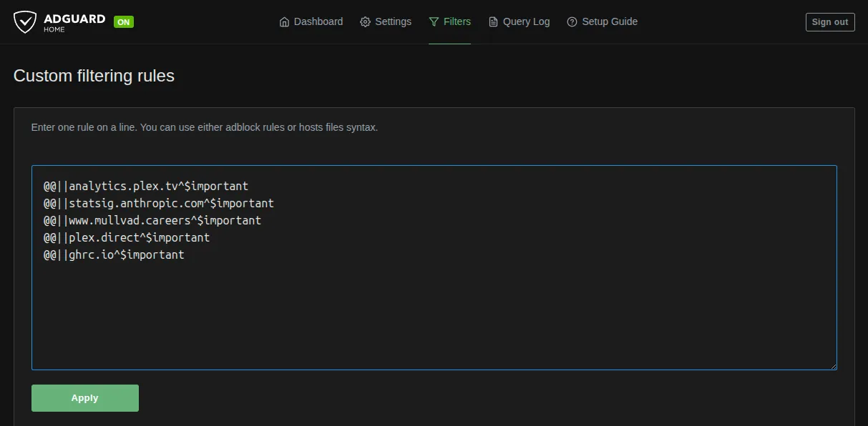
Task: Select the analytics.plex.tv rule line
Action: click(145, 185)
